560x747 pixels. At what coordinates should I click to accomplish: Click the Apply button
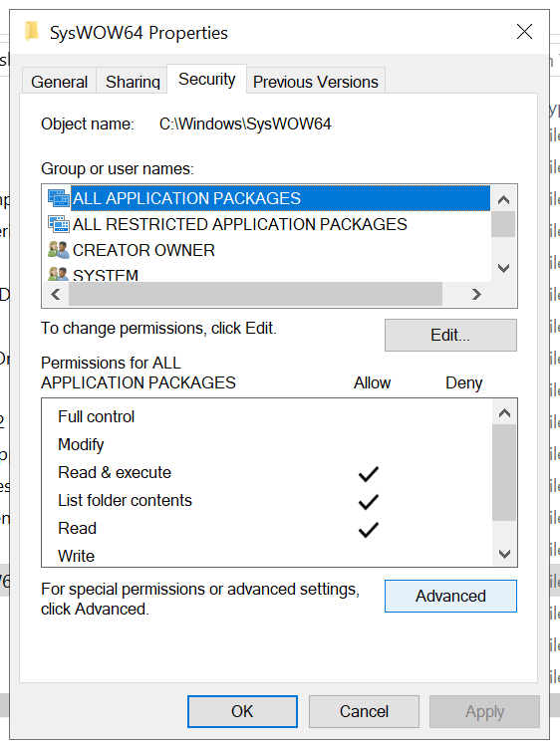point(484,711)
